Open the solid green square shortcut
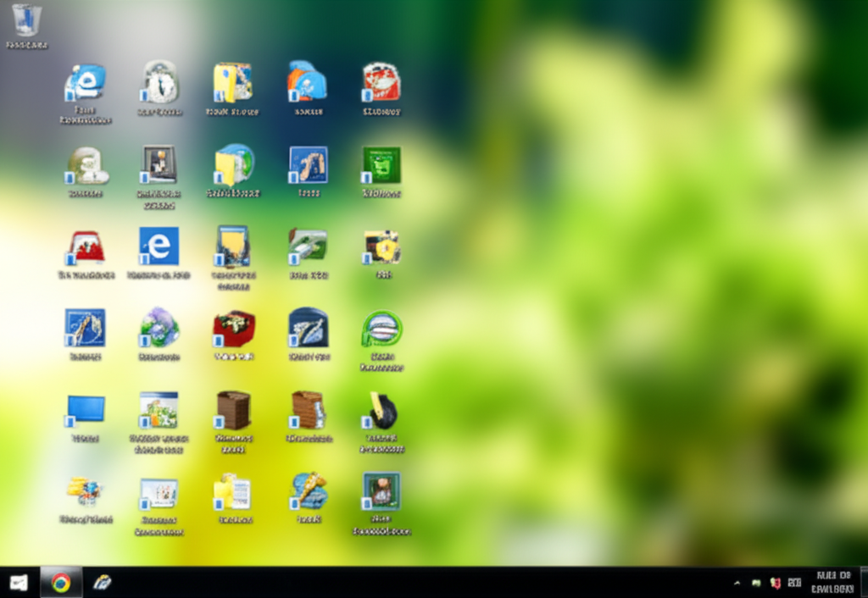The image size is (868, 598). (381, 164)
